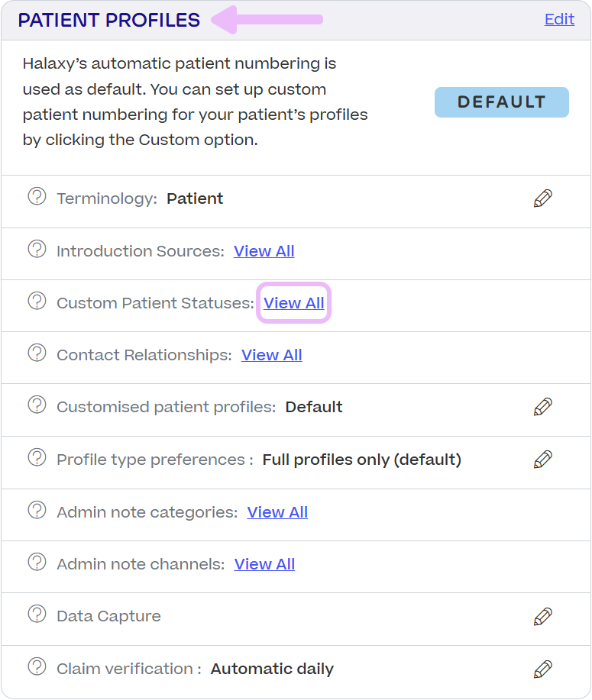Edit Claim verification using the pencil icon
Viewport: 592px width, 700px height.
542,667
